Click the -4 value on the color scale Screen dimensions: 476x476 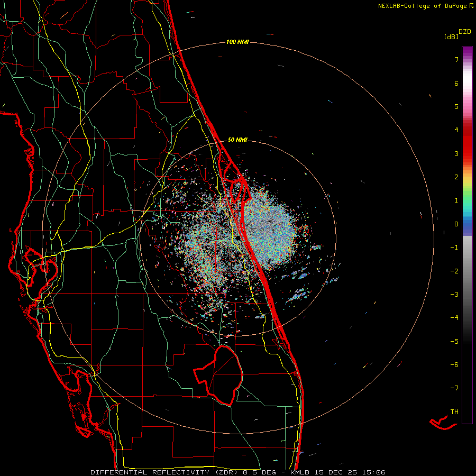tap(454, 318)
